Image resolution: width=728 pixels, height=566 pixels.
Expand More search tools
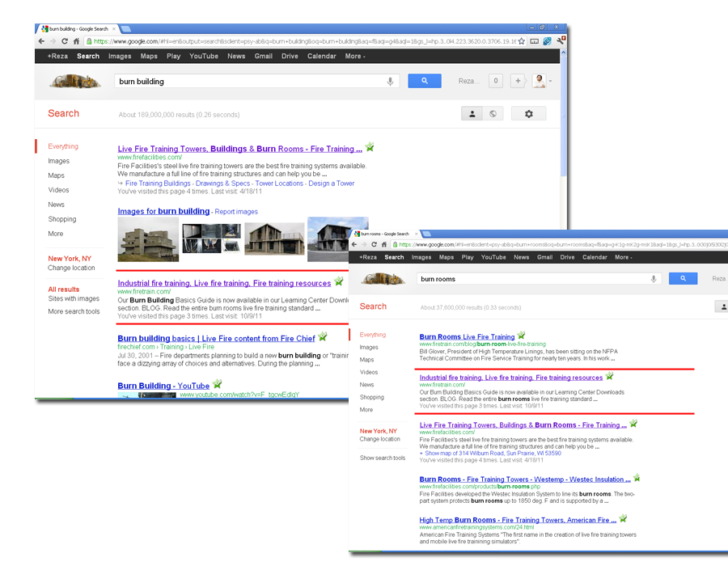(x=74, y=311)
